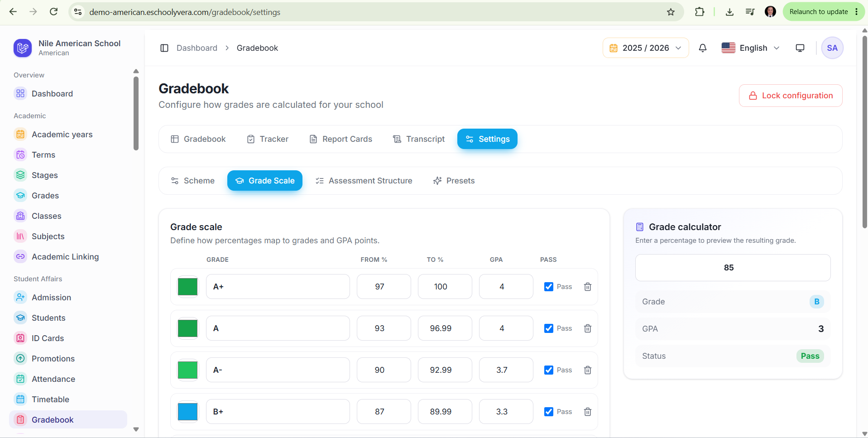Open Admission in sidebar
This screenshot has height=438, width=868.
tap(68, 298)
